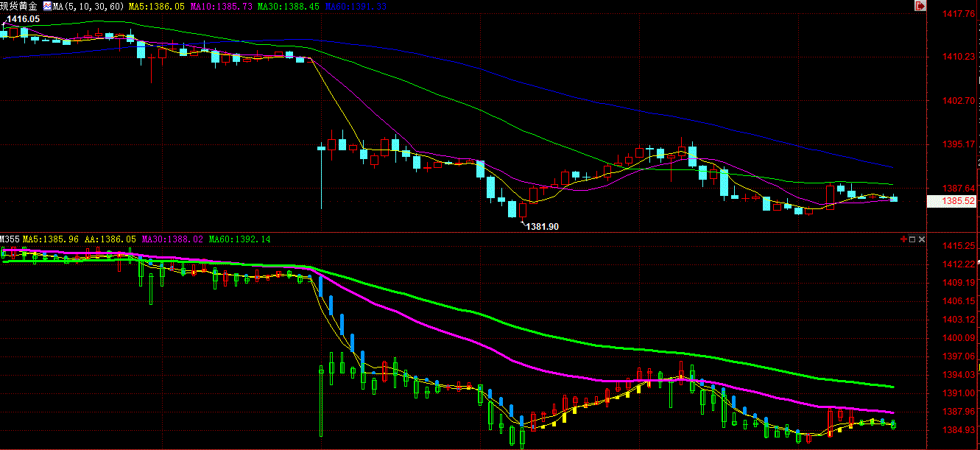Click the 1403.12 lower axis label
The width and height of the screenshot is (980, 450).
(x=959, y=320)
